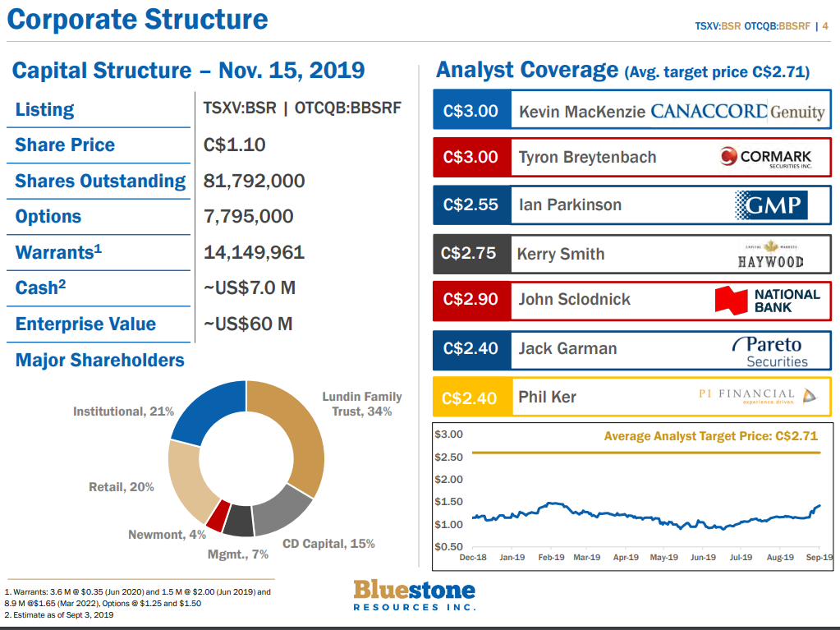
Task: Click the Institutional, 21% label
Action: (123, 412)
